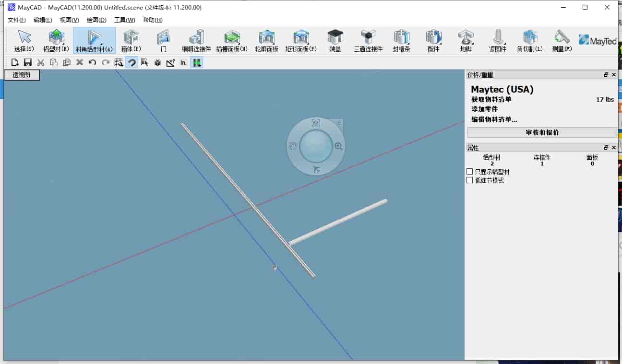The height and width of the screenshot is (364, 622).
Task: Click the 透视图 view button
Action: pyautogui.click(x=22, y=75)
